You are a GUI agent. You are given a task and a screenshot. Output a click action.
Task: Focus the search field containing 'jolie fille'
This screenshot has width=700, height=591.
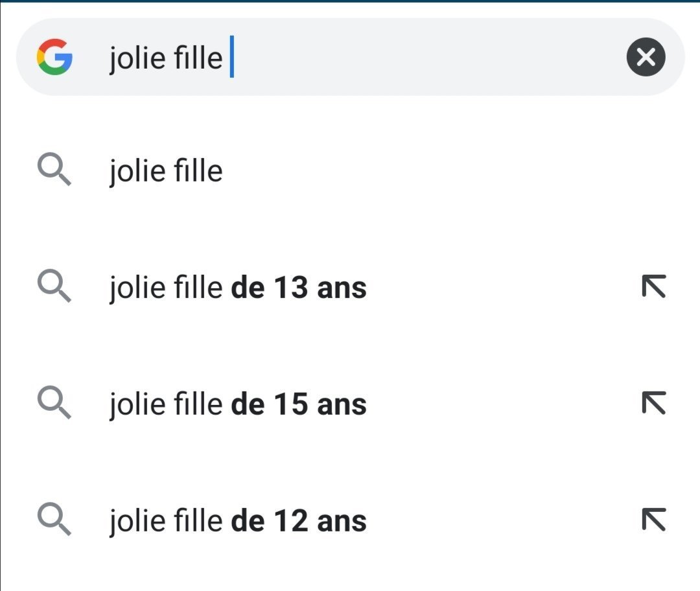point(351,57)
